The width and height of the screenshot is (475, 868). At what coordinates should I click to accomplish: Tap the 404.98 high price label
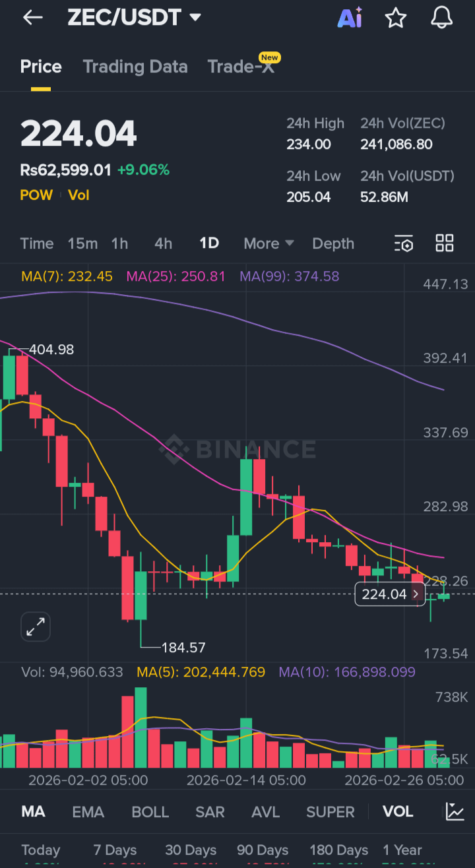coord(51,350)
